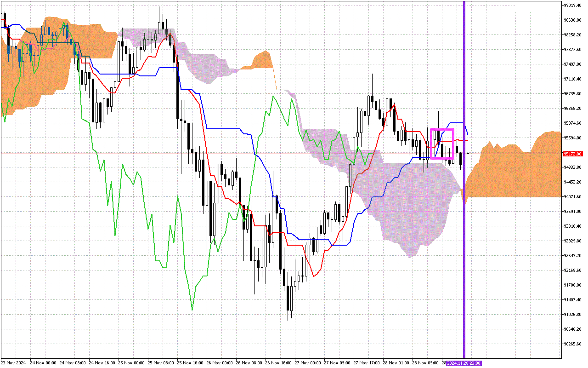Image resolution: width=588 pixels, height=368 pixels.
Task: Select the purple vertical line on the chart
Action: 464,179
